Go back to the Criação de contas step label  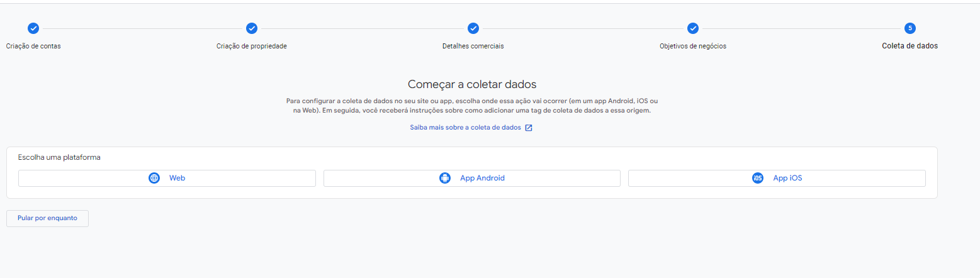click(x=33, y=46)
